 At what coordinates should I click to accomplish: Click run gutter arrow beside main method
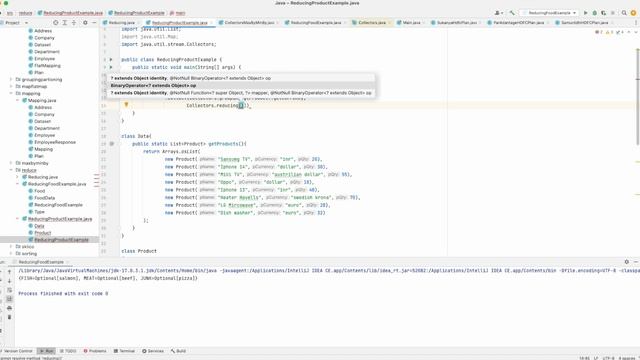point(111,67)
